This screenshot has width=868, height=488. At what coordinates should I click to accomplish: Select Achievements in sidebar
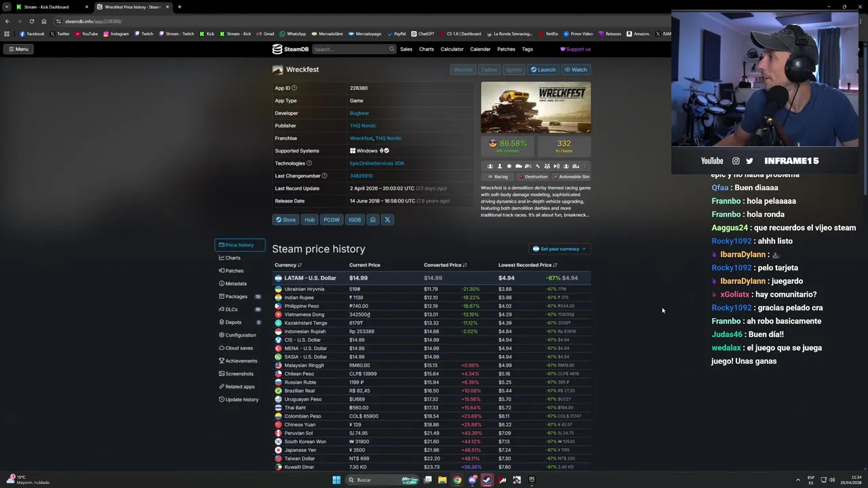239,361
